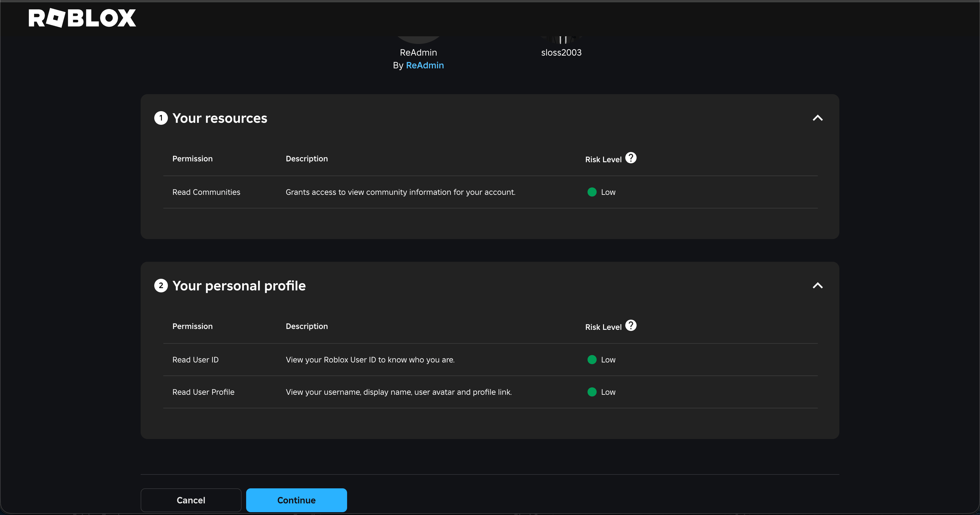Click the Read Communities description text

click(x=401, y=192)
